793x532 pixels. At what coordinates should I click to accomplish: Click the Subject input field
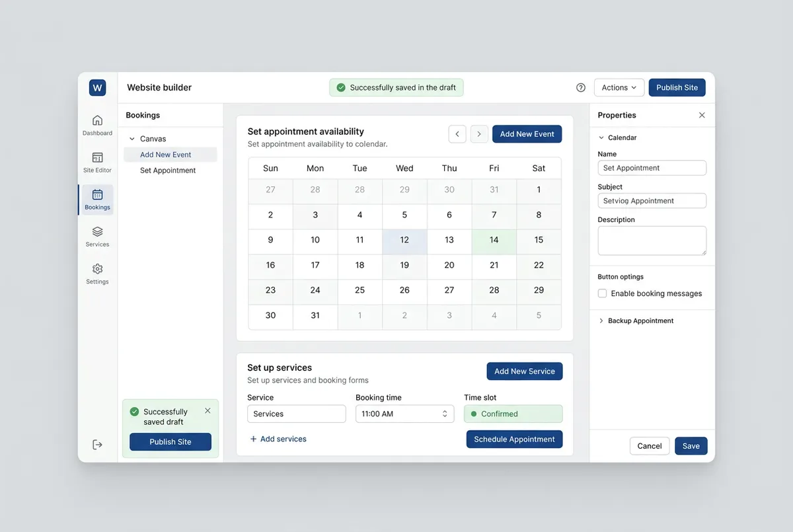click(x=652, y=201)
